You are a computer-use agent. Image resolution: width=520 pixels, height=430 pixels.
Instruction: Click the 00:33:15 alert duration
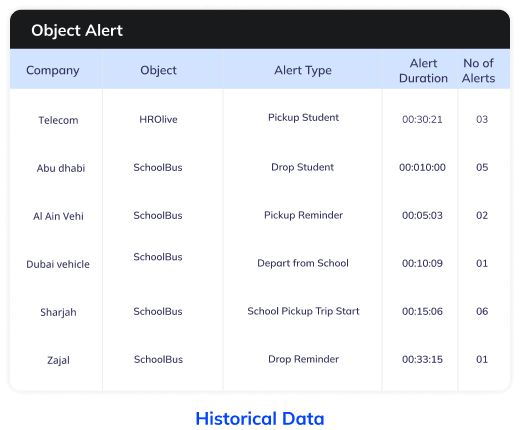[x=422, y=359]
